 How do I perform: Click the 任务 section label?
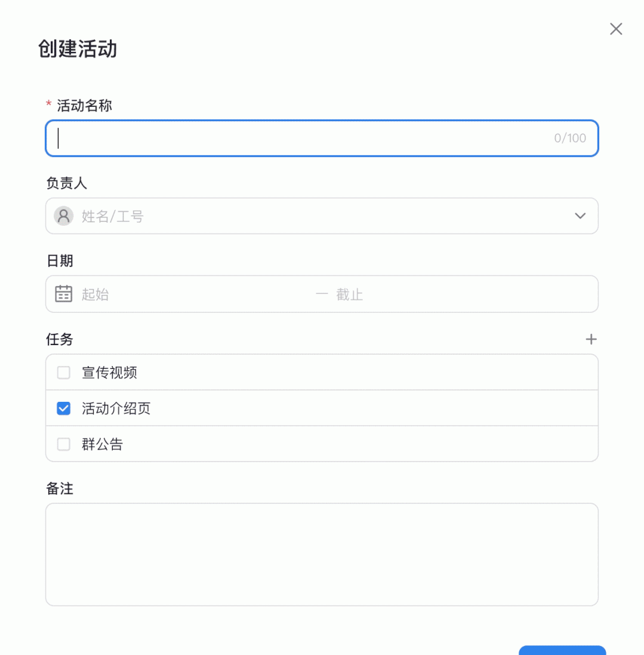pyautogui.click(x=60, y=340)
